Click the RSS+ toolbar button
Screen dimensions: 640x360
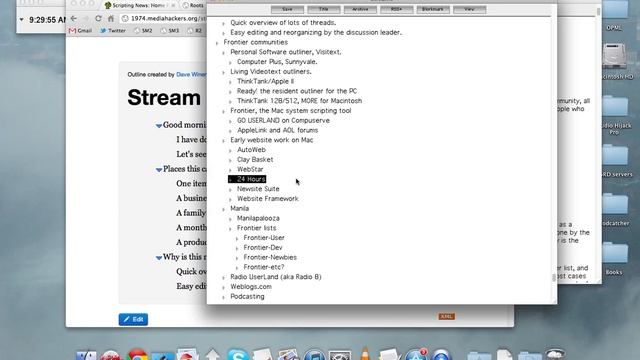396,9
